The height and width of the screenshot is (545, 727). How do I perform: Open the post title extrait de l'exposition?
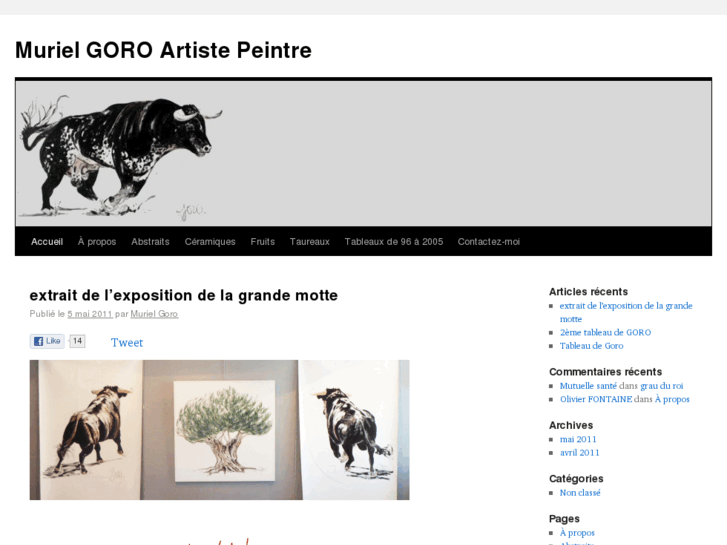click(x=184, y=295)
